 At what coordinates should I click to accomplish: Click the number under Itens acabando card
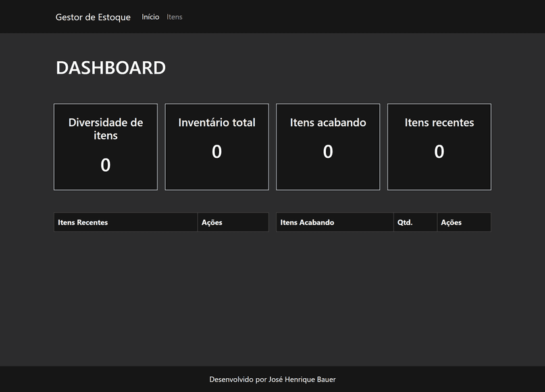pyautogui.click(x=328, y=152)
